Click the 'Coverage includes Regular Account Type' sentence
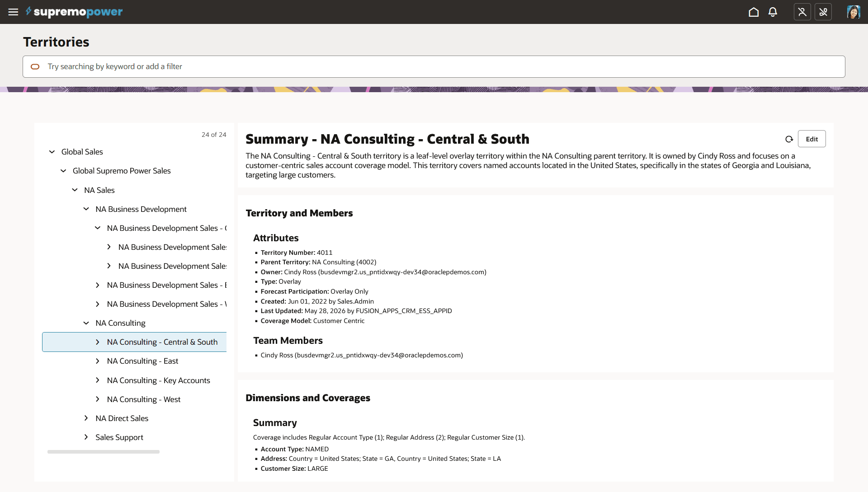Image resolution: width=868 pixels, height=492 pixels. 389,437
